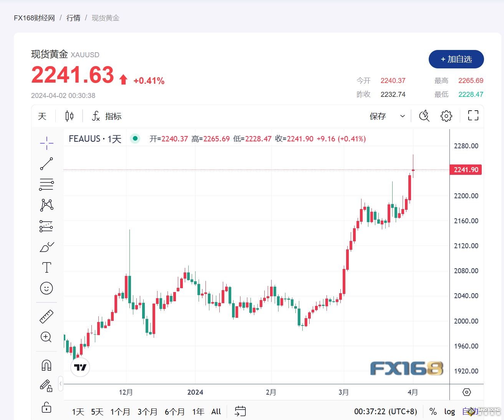The height and width of the screenshot is (420, 504).
Task: Select the zoom-in tool
Action: coord(46,337)
